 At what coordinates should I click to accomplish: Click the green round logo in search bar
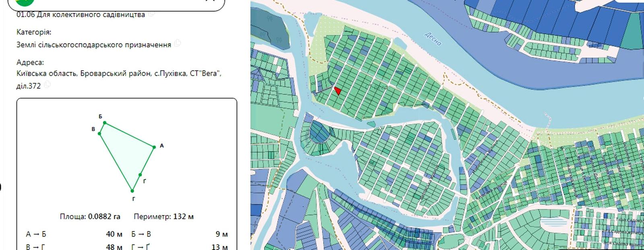tap(24, 1)
